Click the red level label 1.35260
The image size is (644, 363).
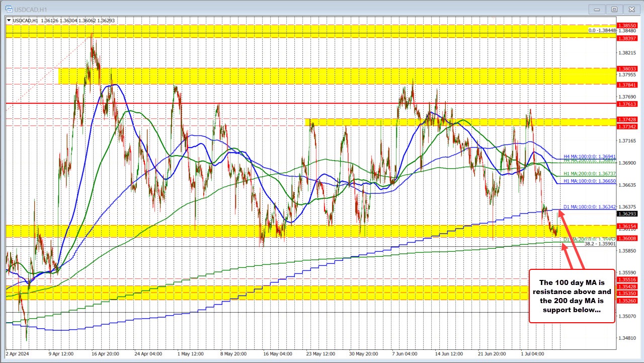(628, 300)
